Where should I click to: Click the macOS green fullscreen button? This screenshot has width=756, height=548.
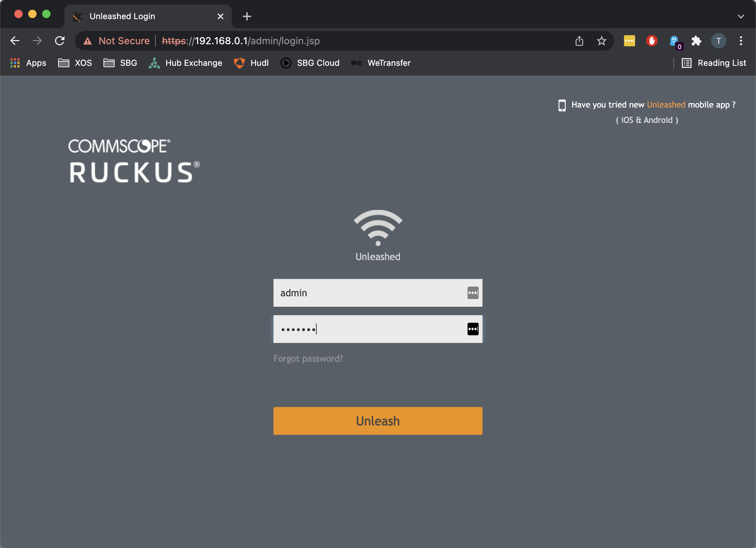coord(46,14)
